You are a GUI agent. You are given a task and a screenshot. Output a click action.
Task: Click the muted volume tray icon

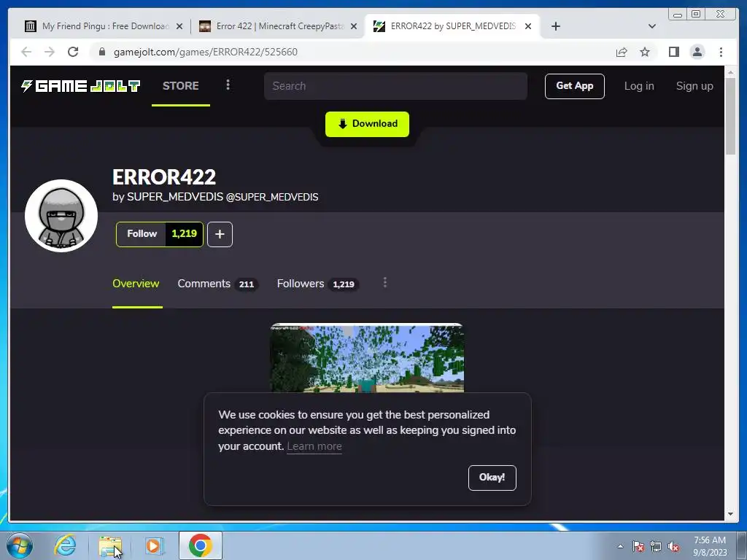pos(673,546)
